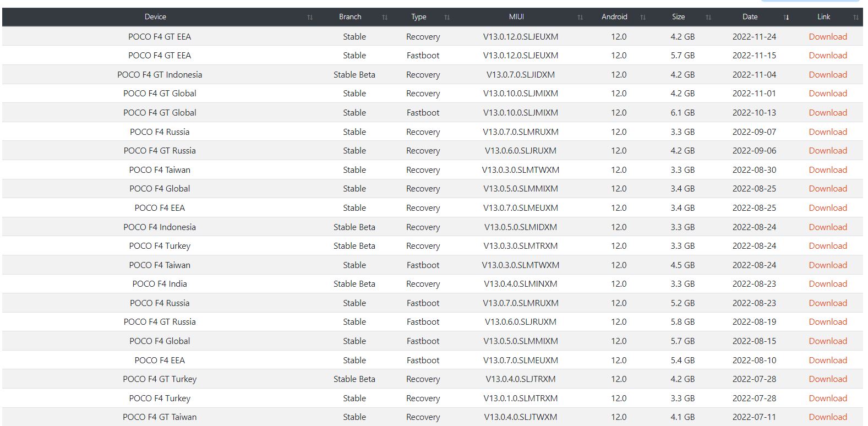Click the Size column sort icon

[x=708, y=17]
